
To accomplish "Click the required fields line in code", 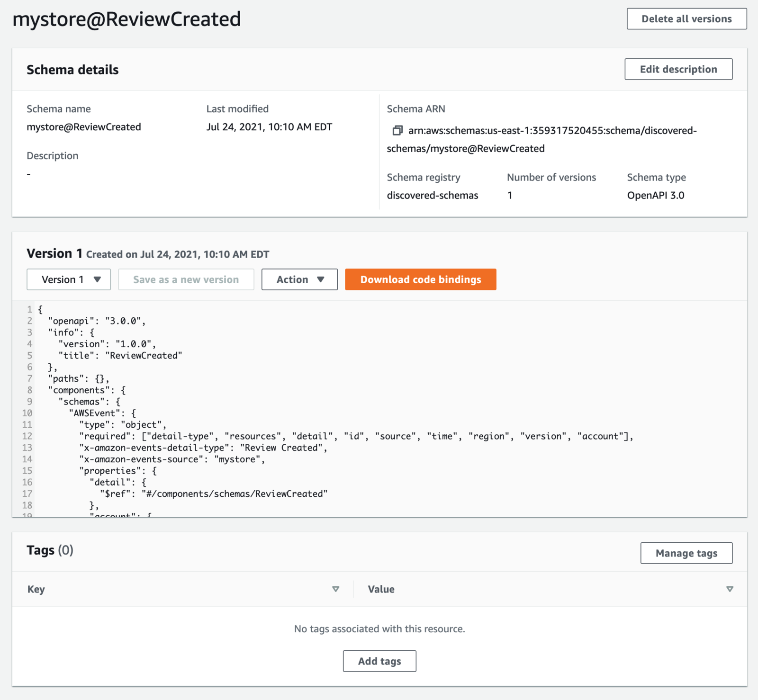I will (356, 436).
